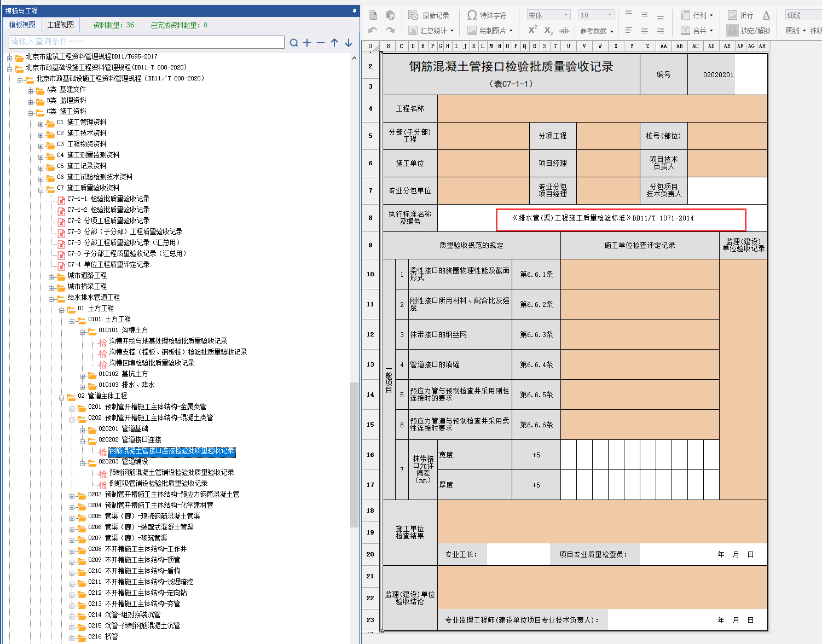Click the undo arrow icon
The width and height of the screenshot is (822, 644).
coord(373,31)
